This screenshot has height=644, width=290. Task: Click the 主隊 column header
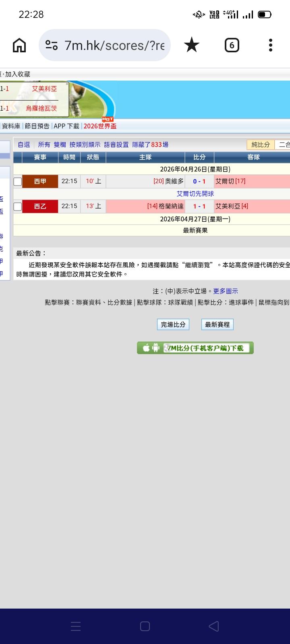click(x=145, y=157)
